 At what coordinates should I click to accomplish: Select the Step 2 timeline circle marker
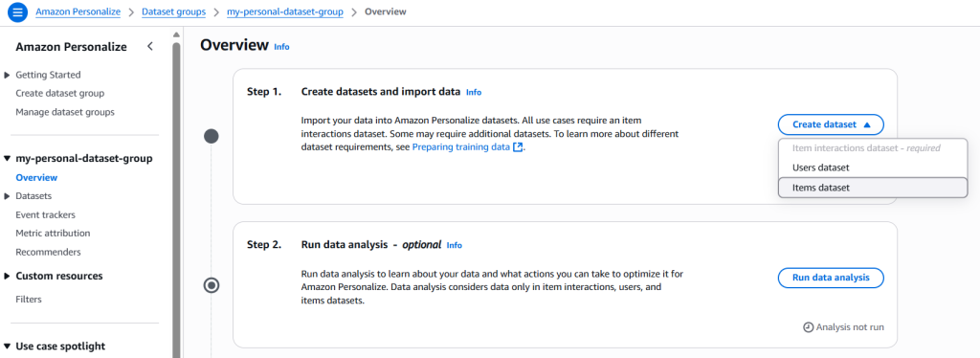tap(212, 285)
